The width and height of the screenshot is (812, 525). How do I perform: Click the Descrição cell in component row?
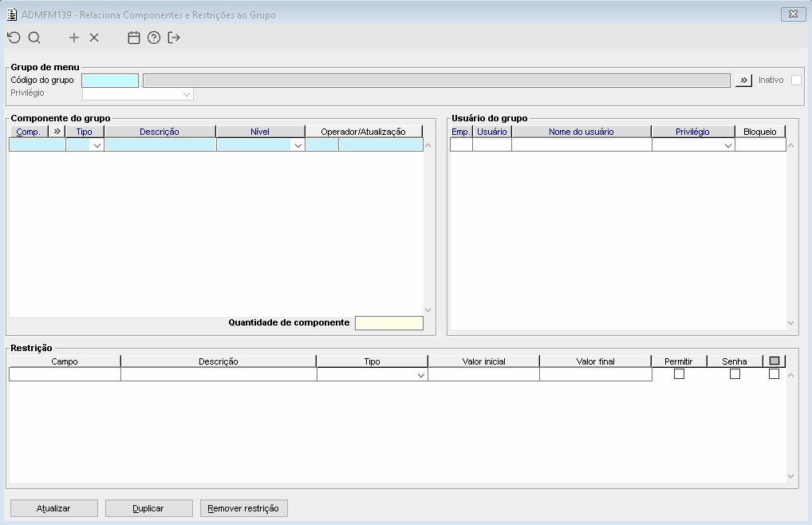coord(160,145)
